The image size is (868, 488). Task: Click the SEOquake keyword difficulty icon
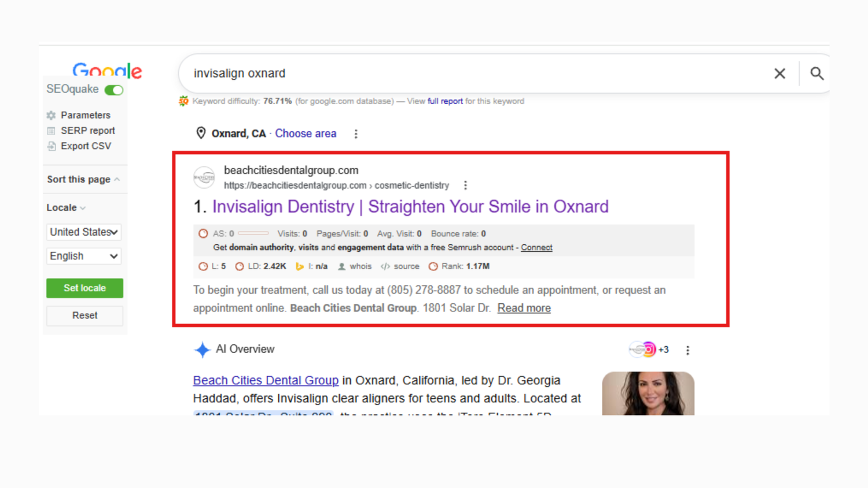tap(183, 101)
